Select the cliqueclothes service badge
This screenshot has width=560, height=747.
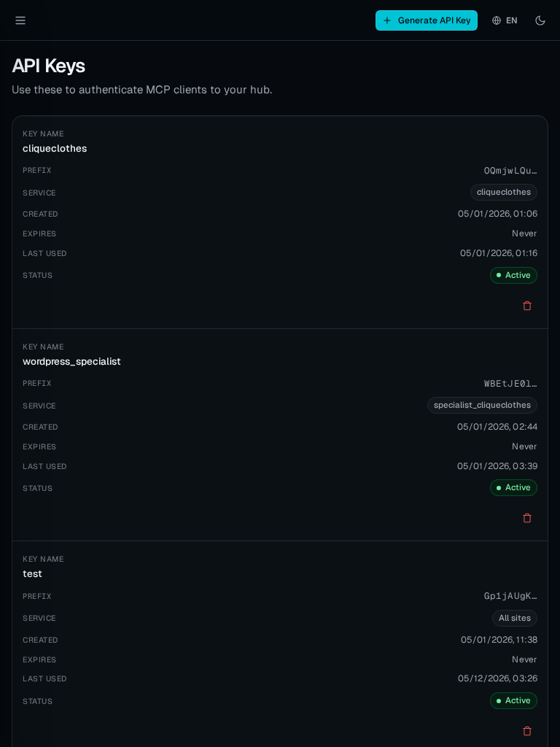[504, 192]
